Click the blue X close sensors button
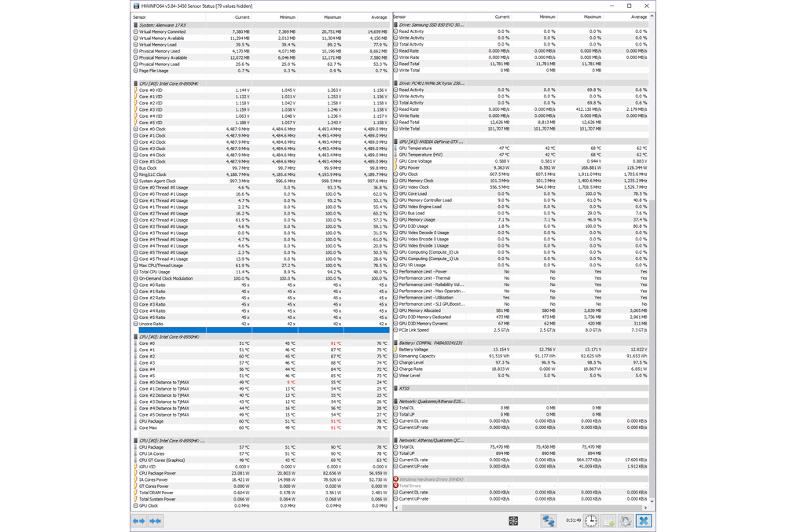The height and width of the screenshot is (532, 786). [x=644, y=521]
